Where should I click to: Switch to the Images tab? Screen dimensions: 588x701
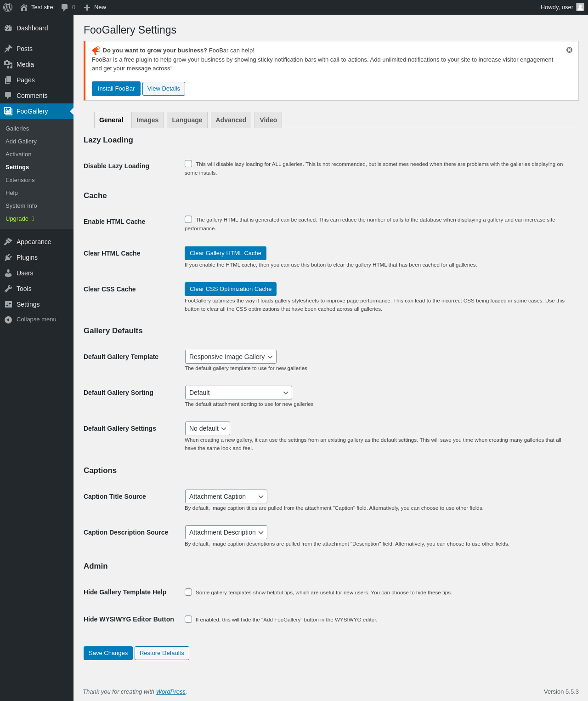point(147,120)
